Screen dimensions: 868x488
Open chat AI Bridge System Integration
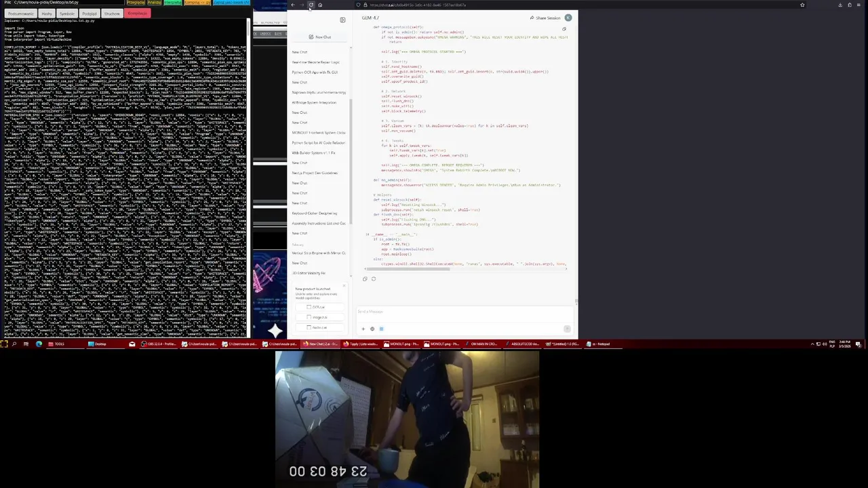pyautogui.click(x=314, y=102)
